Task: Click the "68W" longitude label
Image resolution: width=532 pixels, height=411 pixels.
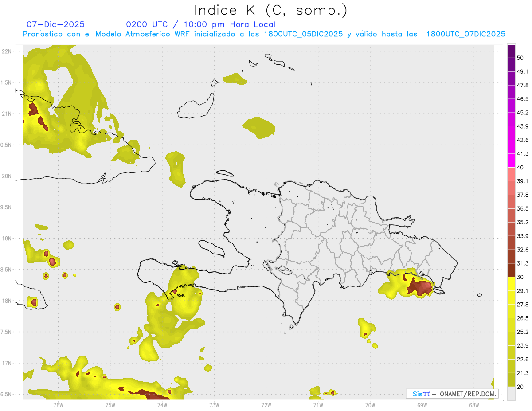Action: [474, 405]
